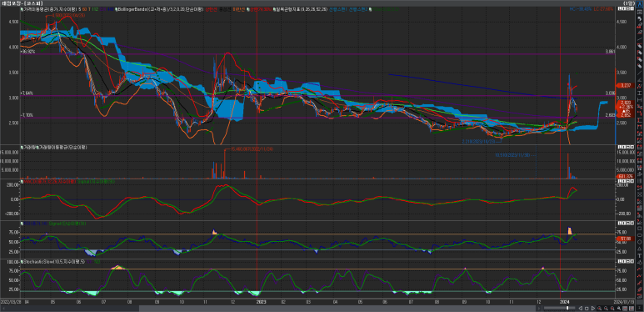This screenshot has width=644, height=312.
Task: Click the 거래량 volume indicator icon
Action: click(22, 147)
